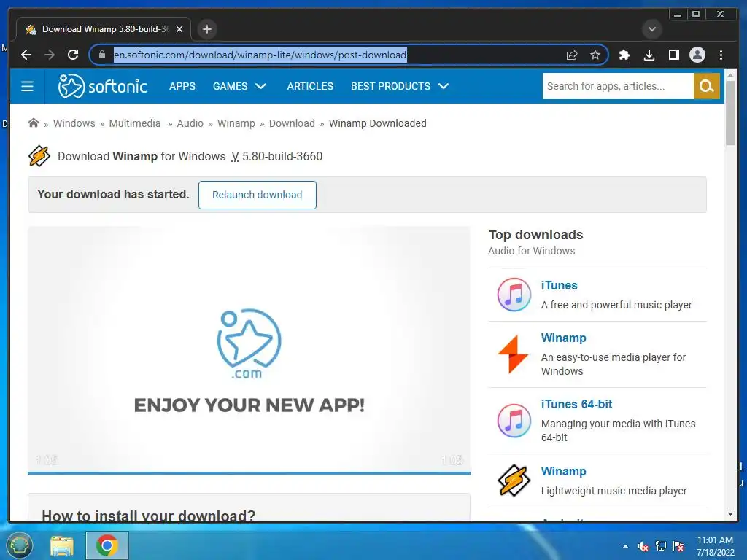
Task: Click the scrollbar down arrow
Action: click(730, 514)
